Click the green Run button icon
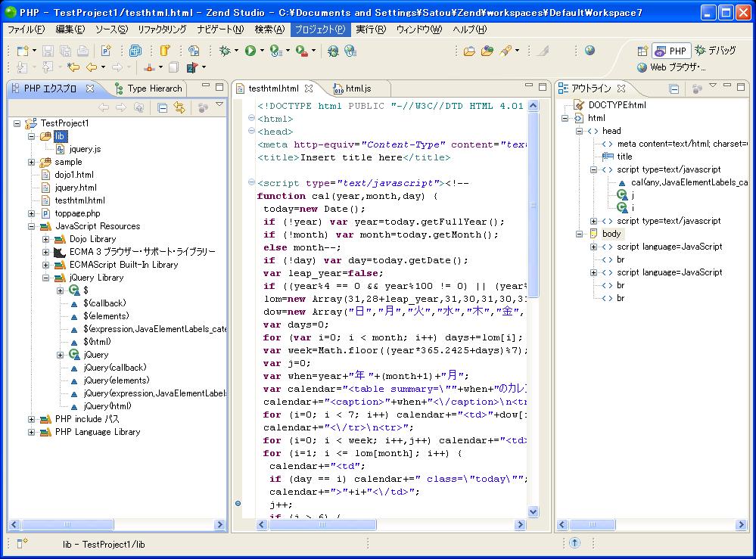The height and width of the screenshot is (559, 756). click(x=250, y=51)
